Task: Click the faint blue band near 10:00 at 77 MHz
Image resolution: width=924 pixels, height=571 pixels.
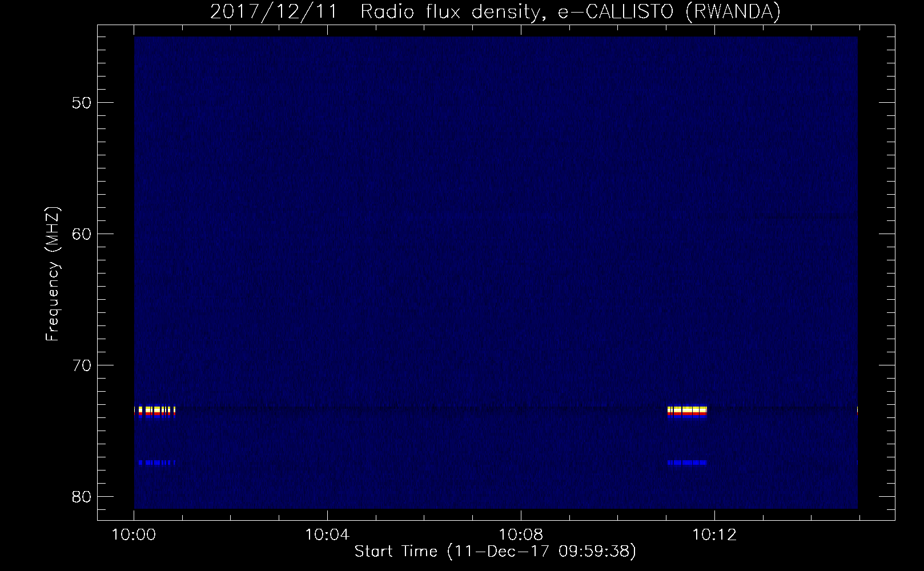Action: (156, 463)
